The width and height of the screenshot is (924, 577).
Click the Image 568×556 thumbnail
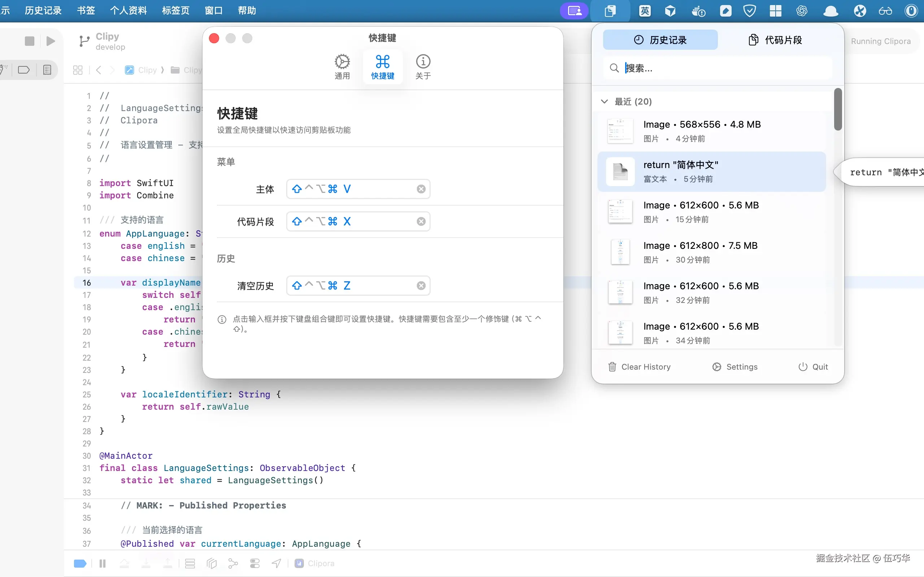[620, 131]
